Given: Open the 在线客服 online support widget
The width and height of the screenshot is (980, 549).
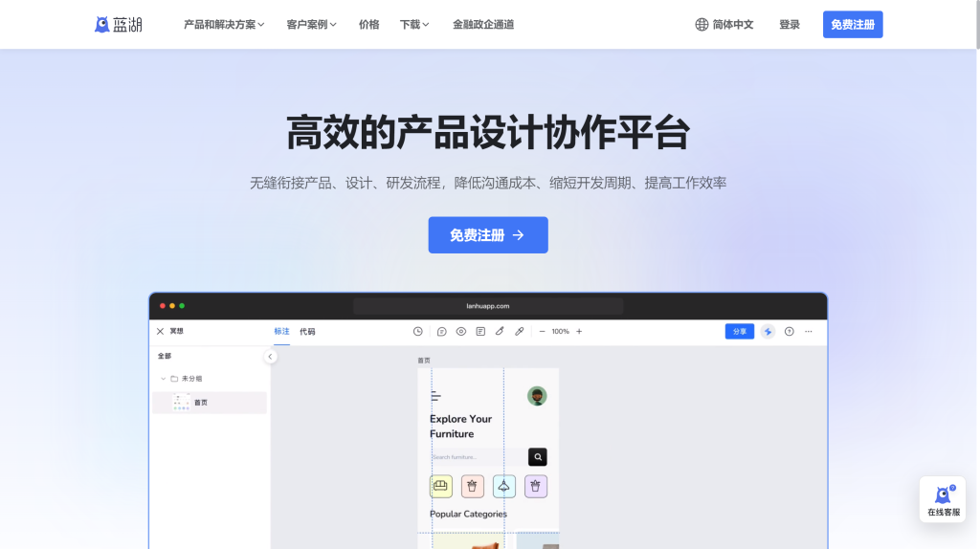Looking at the screenshot, I should click(943, 499).
